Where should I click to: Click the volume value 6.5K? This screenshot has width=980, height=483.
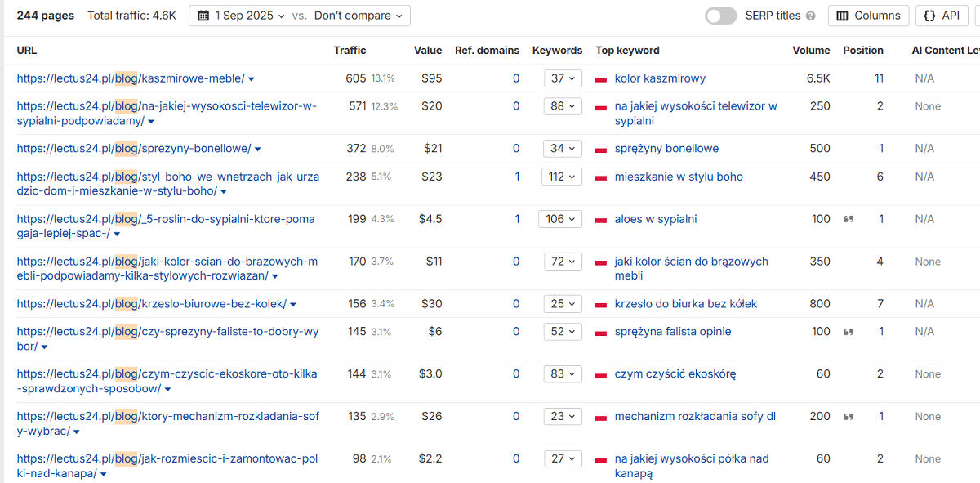tap(818, 78)
